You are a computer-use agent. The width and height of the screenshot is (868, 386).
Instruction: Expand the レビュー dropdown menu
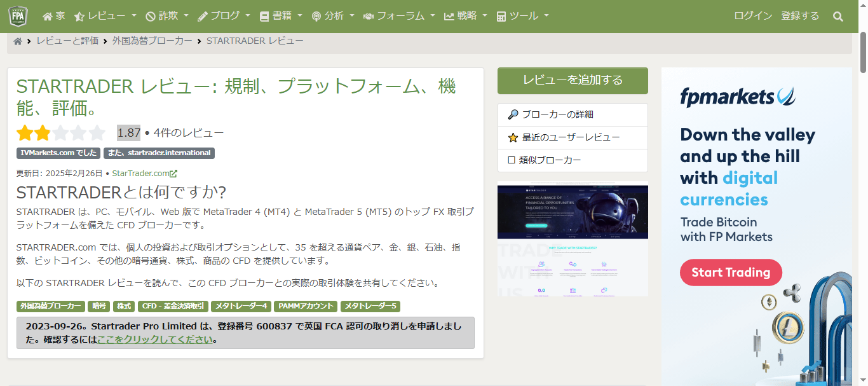point(105,16)
